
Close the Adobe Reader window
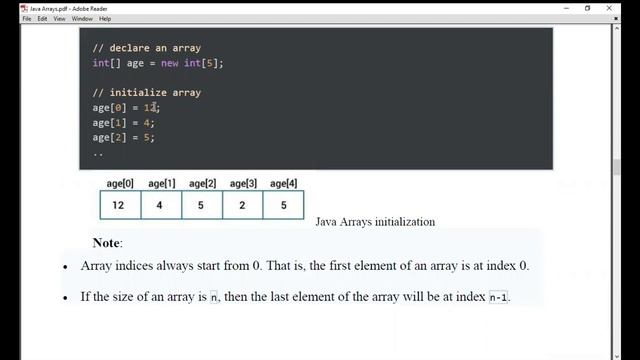[x=609, y=8]
